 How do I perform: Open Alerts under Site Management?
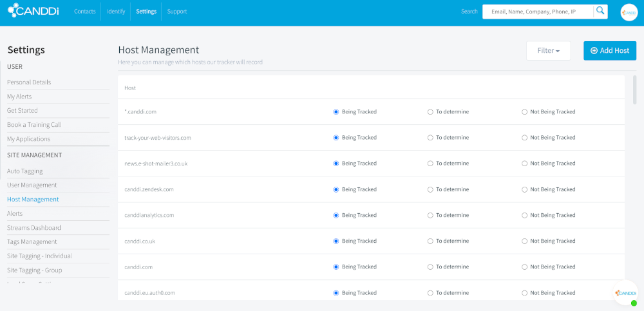tap(15, 214)
